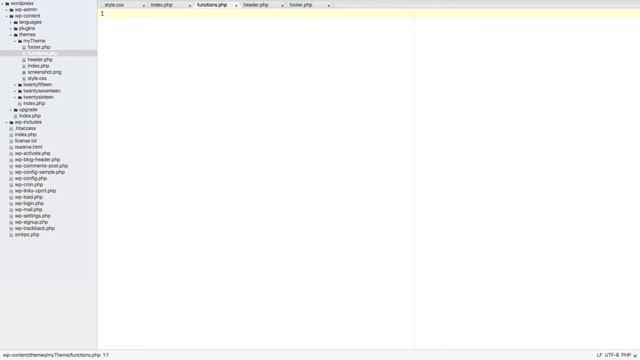640x360 pixels.
Task: Click the file icon beside footer.php
Action: click(24, 47)
